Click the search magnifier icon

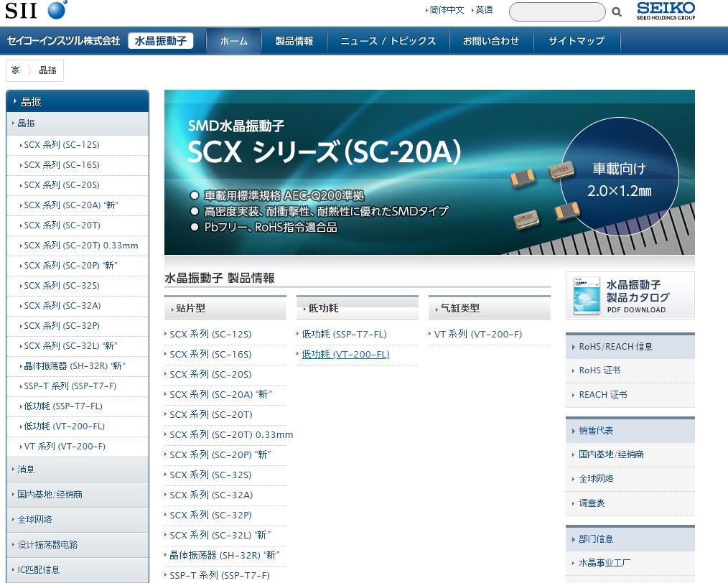point(616,12)
